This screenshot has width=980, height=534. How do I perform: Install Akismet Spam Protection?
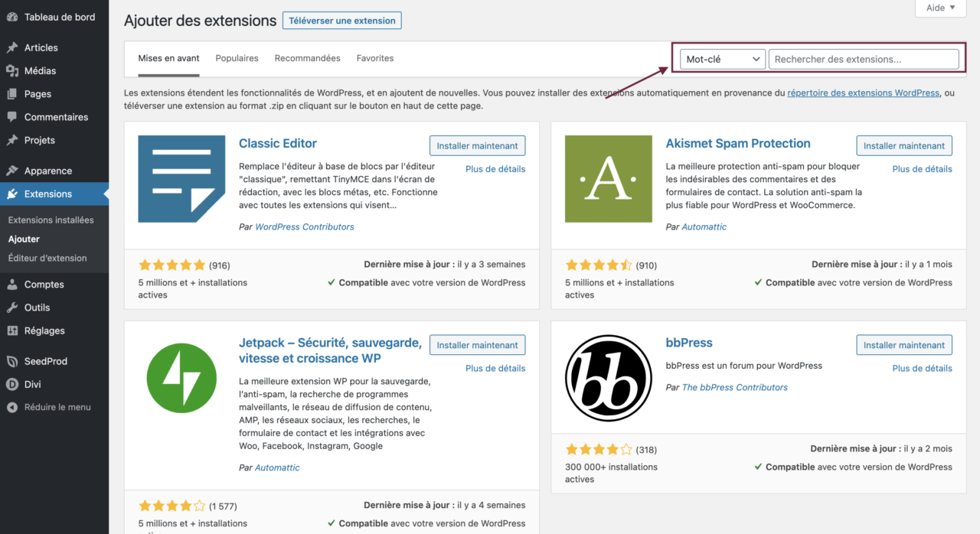tap(903, 145)
